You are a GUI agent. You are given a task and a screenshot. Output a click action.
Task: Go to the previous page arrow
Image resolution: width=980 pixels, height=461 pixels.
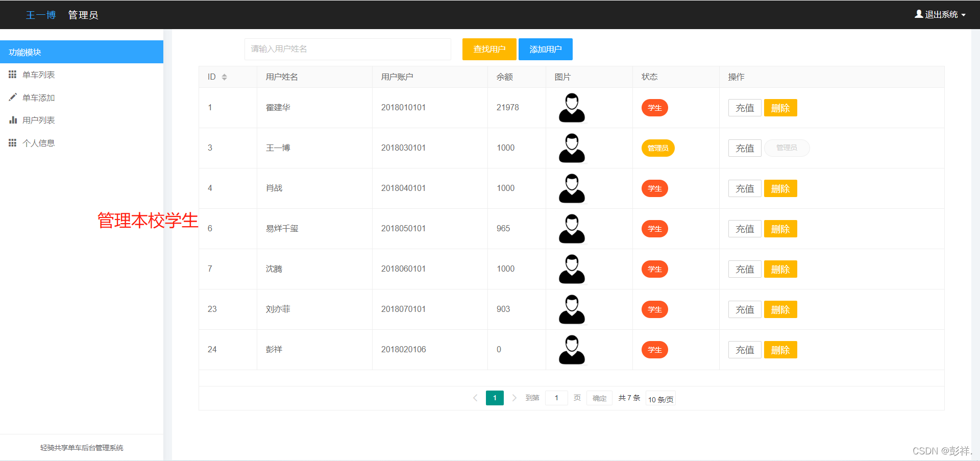pyautogui.click(x=475, y=398)
